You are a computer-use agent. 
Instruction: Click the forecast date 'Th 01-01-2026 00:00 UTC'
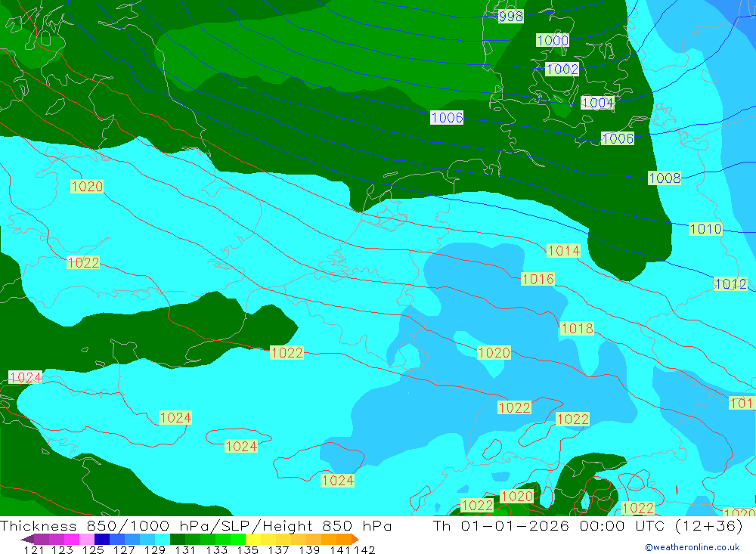point(549,525)
